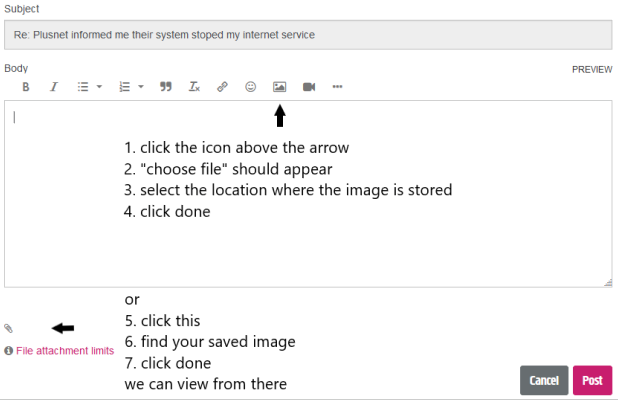Open the emoji picker
The height and width of the screenshot is (400, 618).
pyautogui.click(x=251, y=87)
